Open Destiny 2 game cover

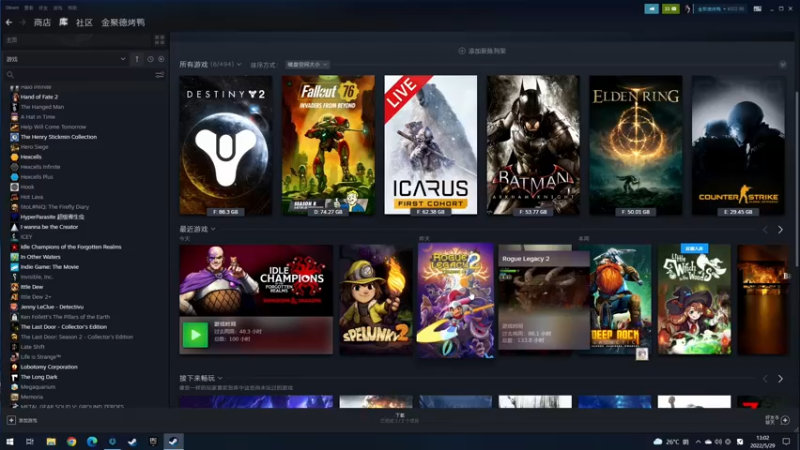click(226, 145)
